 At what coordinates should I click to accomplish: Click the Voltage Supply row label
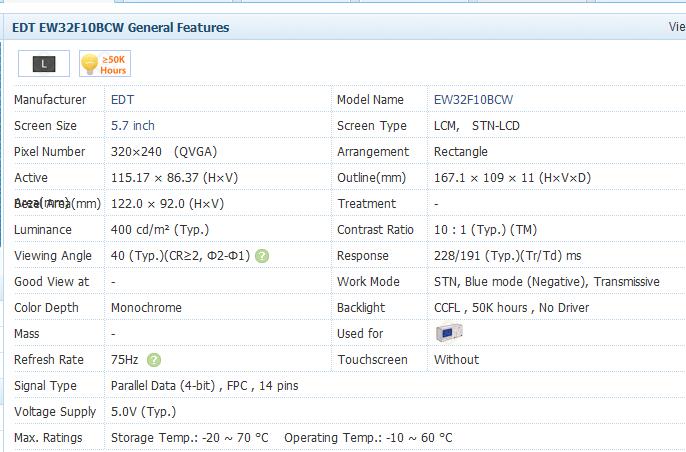(x=55, y=412)
